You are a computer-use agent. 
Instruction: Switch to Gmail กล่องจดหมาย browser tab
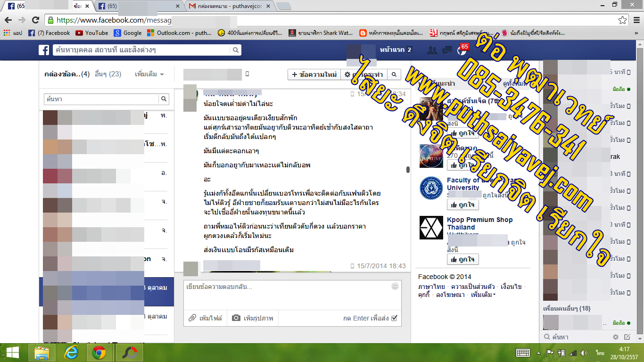tap(229, 6)
